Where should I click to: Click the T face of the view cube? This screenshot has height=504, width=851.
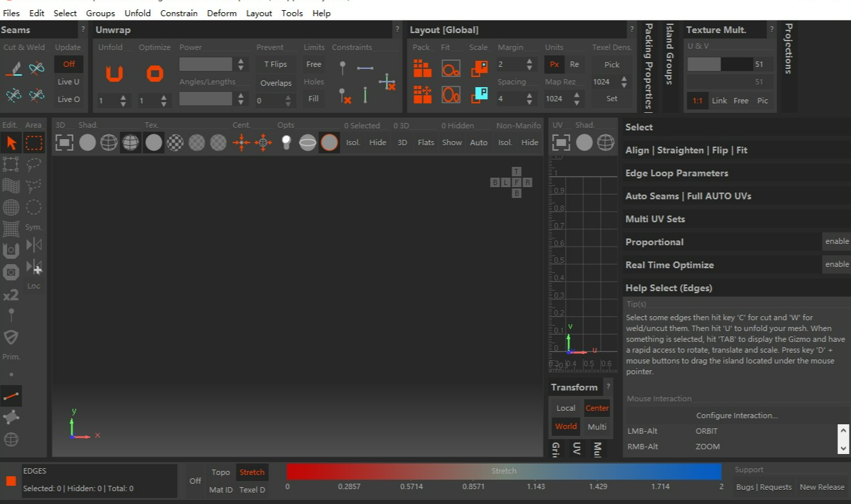coord(516,172)
